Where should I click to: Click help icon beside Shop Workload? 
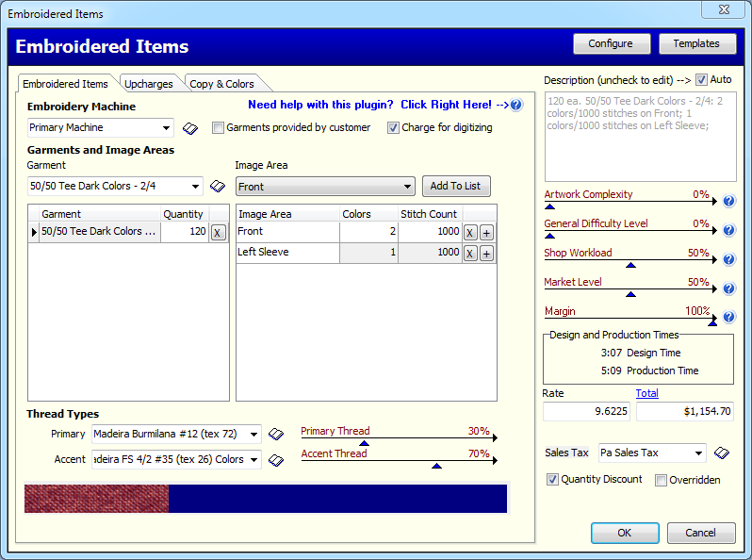tap(728, 259)
